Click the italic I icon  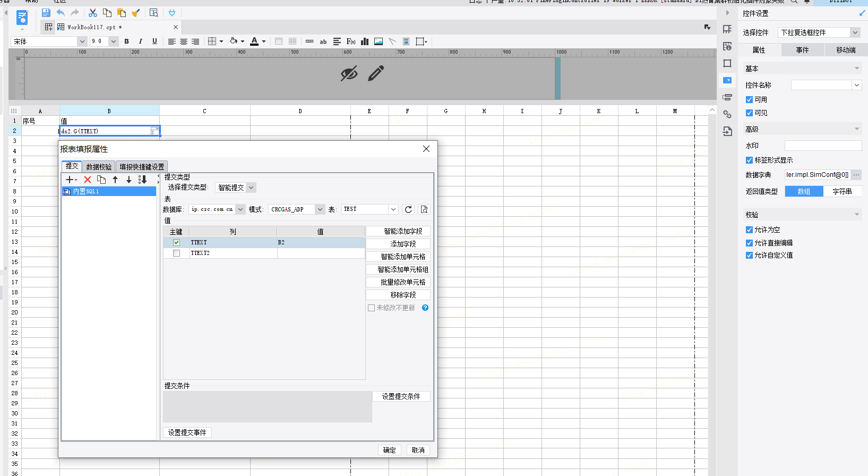pyautogui.click(x=140, y=41)
